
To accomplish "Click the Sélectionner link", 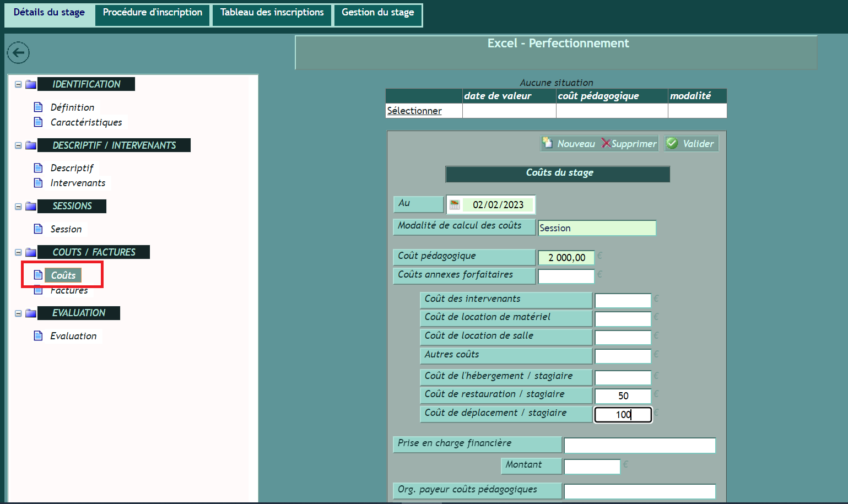I will click(x=414, y=111).
